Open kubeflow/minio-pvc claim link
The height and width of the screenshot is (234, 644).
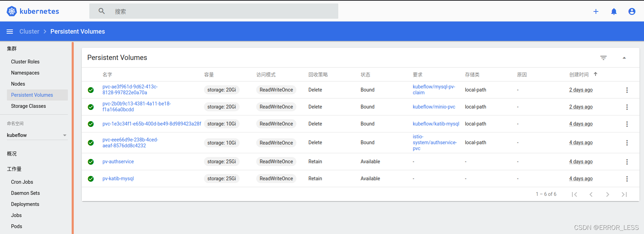pyautogui.click(x=434, y=107)
